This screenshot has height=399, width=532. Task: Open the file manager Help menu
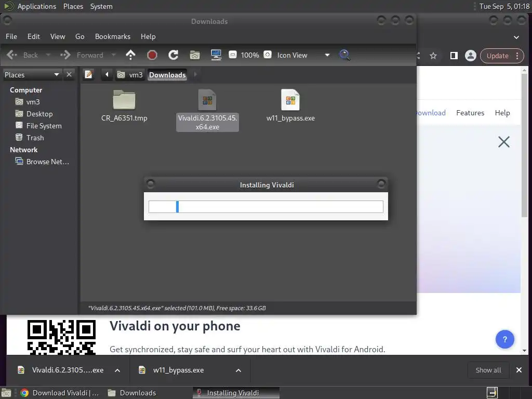pos(148,37)
